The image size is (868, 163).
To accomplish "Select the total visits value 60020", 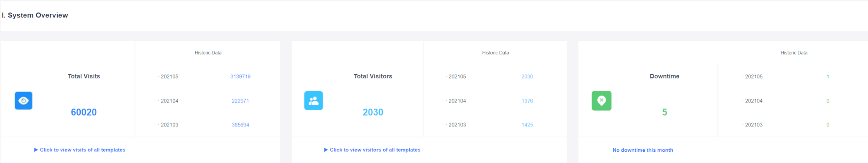I will [84, 112].
